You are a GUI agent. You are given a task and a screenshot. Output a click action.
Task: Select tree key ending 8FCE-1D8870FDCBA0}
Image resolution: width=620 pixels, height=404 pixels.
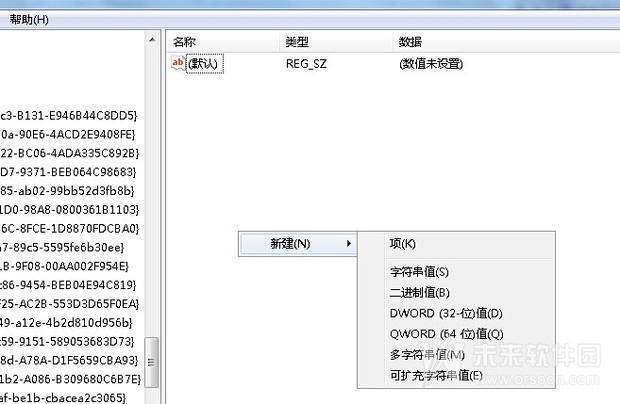click(x=70, y=228)
